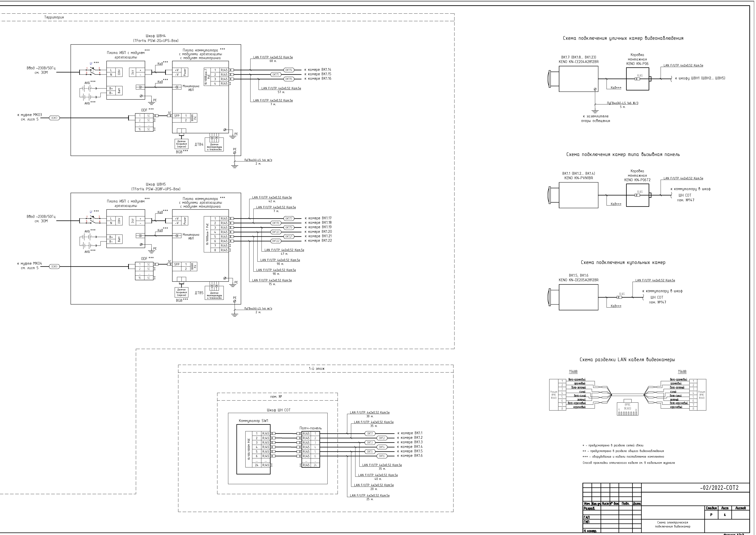Select the 'к камере ВК1.1' destination label

tap(410, 433)
